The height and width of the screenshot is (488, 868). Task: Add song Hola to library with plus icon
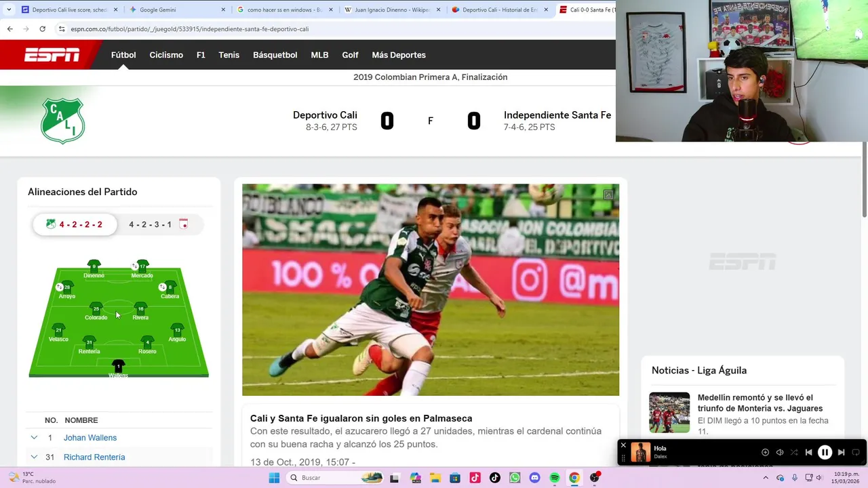coord(765,452)
